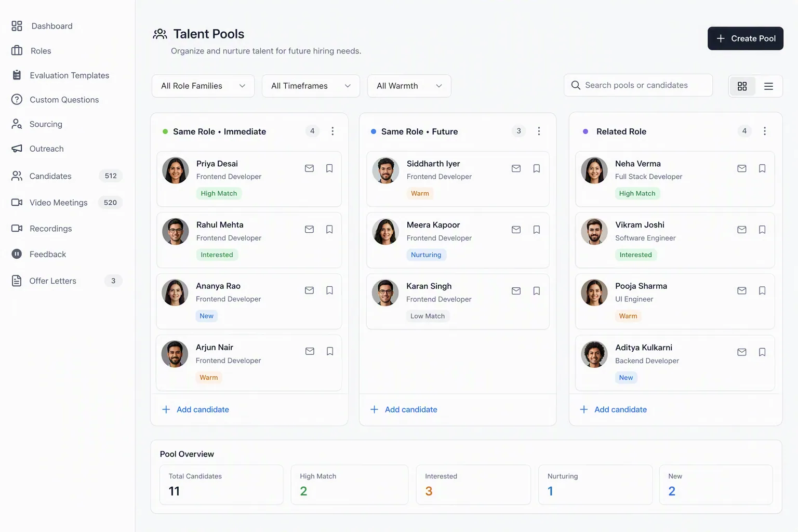Select the High Match overview stat
This screenshot has width=798, height=532.
pos(350,485)
